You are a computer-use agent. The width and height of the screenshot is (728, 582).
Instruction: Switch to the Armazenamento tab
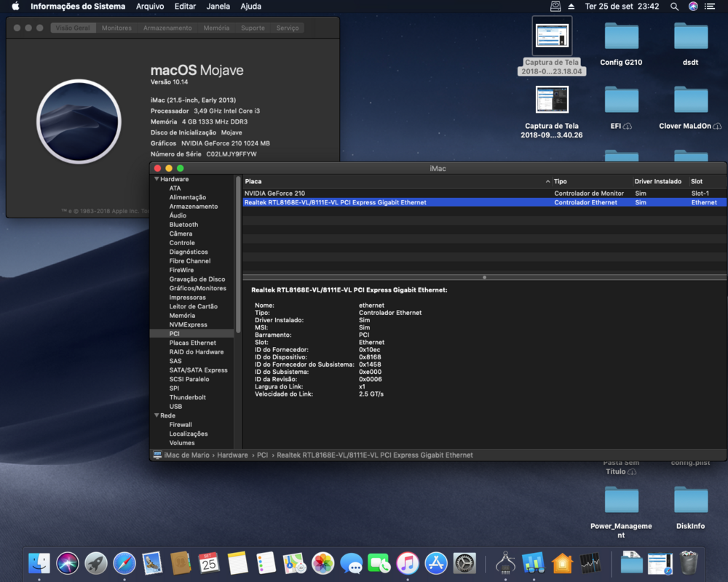167,28
